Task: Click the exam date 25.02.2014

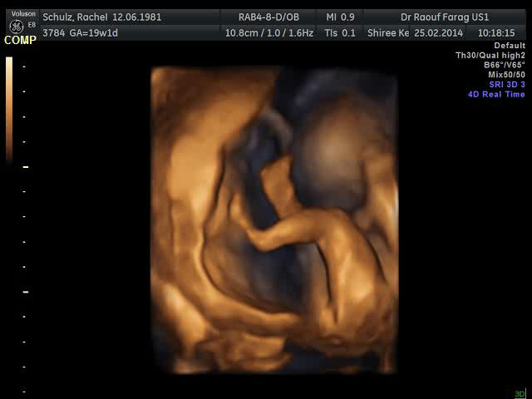Action: click(x=440, y=32)
